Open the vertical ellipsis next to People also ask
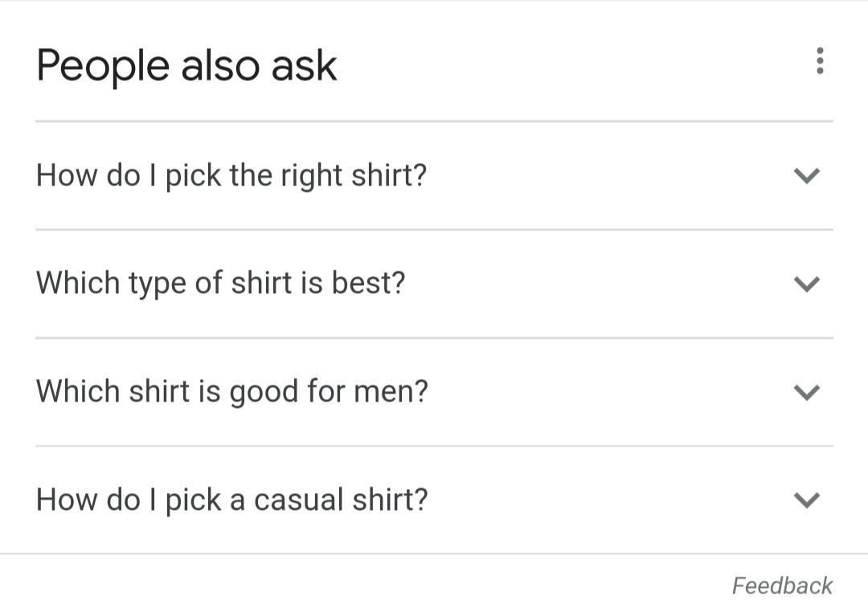 (x=819, y=61)
